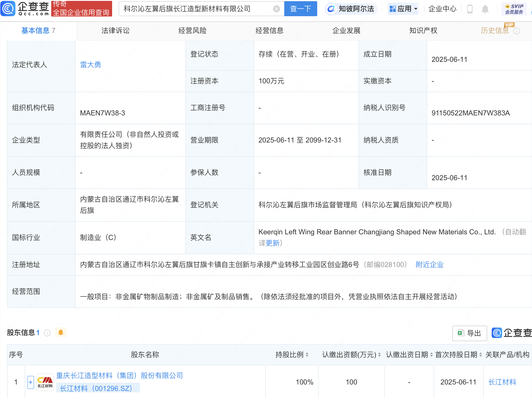Open 长江材料 company logo thumbnail
Screen dimensions: 532x398
[x=45, y=382]
